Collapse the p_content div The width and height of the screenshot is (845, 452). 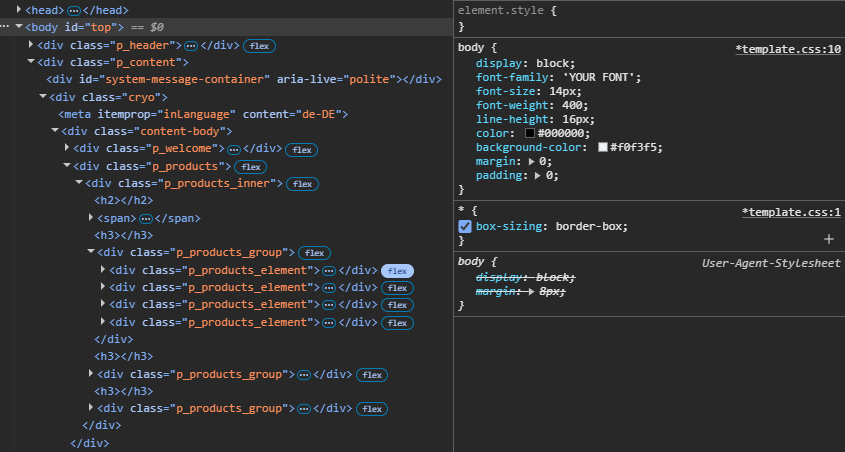(x=31, y=62)
